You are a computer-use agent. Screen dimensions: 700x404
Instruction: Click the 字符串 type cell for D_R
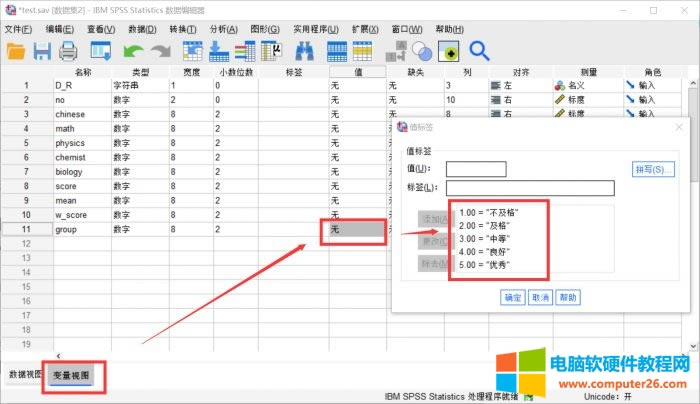pyautogui.click(x=140, y=85)
